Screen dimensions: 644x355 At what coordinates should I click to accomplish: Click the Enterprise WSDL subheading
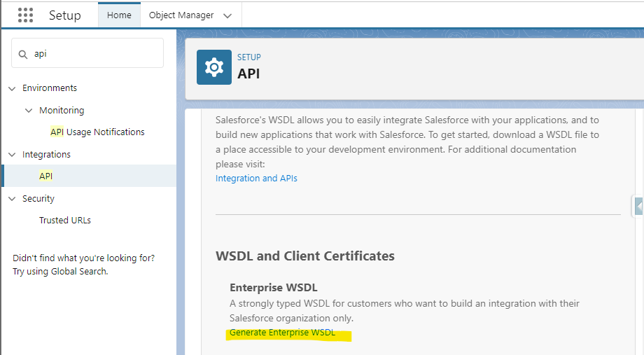tap(274, 288)
